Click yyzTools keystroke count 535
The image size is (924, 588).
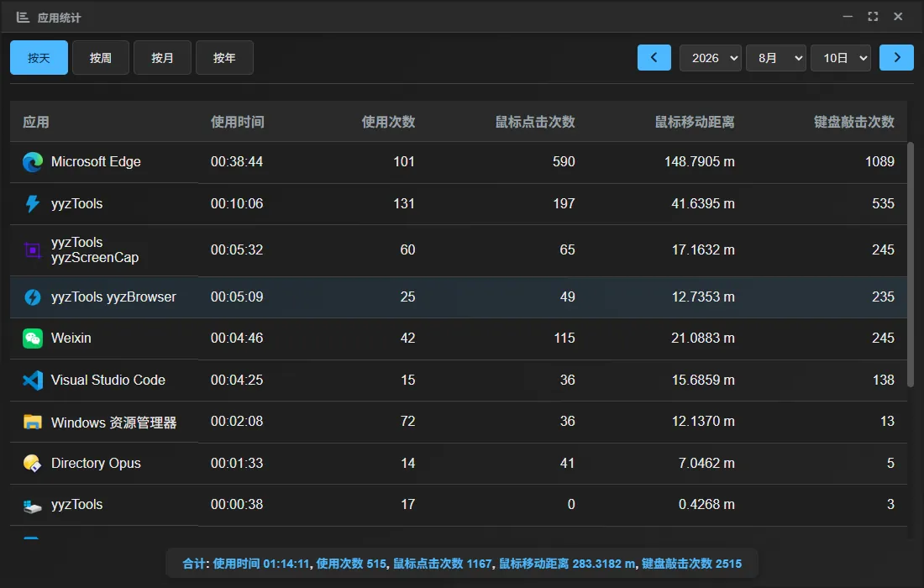884,204
